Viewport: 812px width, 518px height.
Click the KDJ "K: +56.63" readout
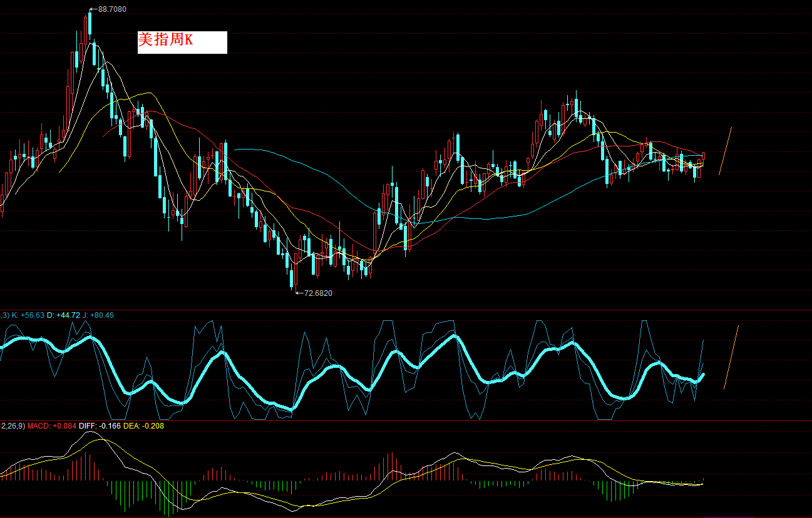[28, 315]
